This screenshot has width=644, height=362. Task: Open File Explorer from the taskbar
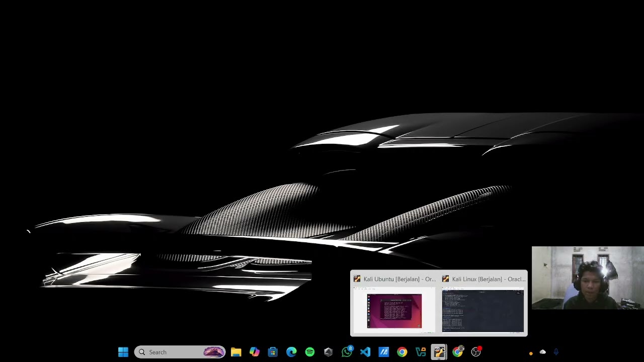click(x=236, y=352)
